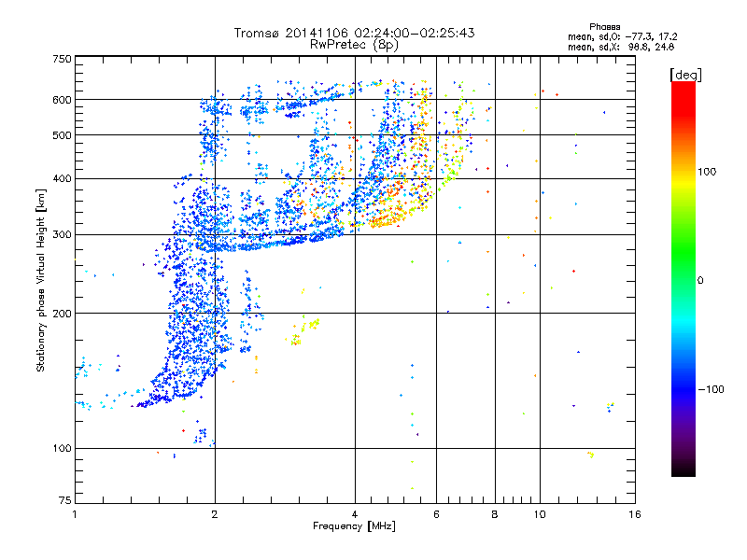Click the y-axis tick label '100'
The height and width of the screenshot is (560, 747).
(63, 449)
